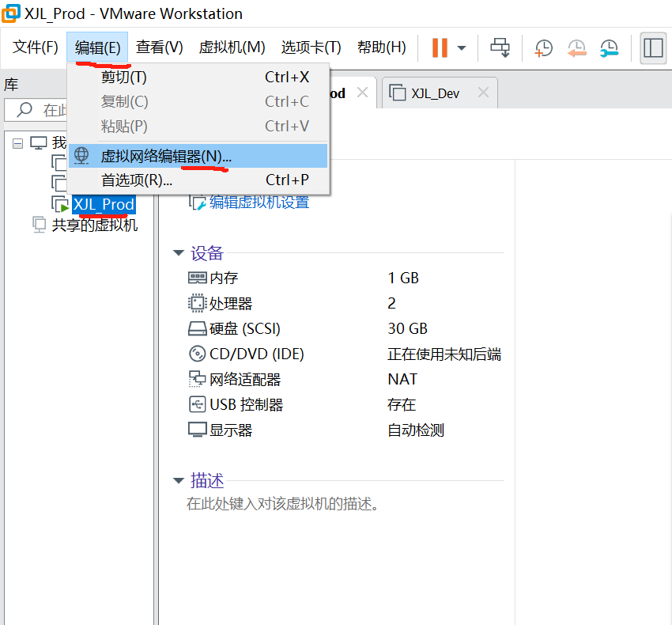Open the 文件(F) menu
672x625 pixels.
tap(35, 47)
